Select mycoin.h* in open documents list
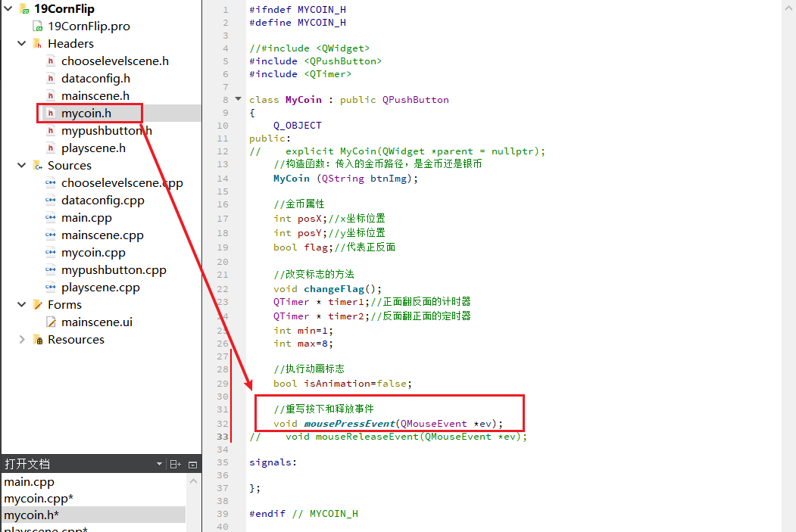 pyautogui.click(x=32, y=515)
